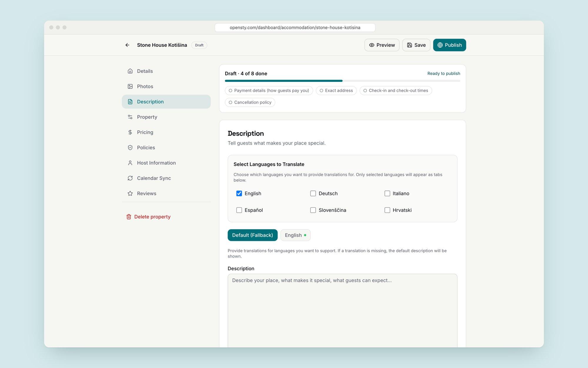Open the Policies section label
This screenshot has width=588, height=368.
146,147
